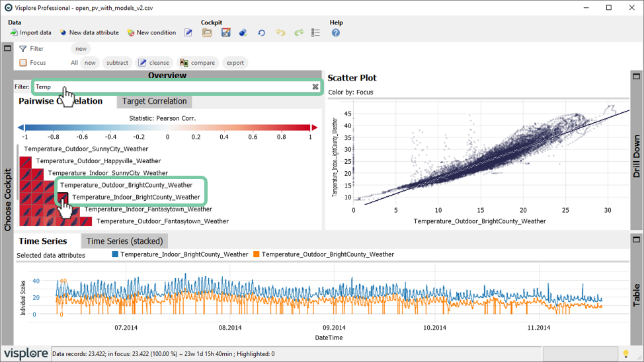The width and height of the screenshot is (644, 362).
Task: Click the 09.2014 time axis marker
Action: pyautogui.click(x=334, y=328)
